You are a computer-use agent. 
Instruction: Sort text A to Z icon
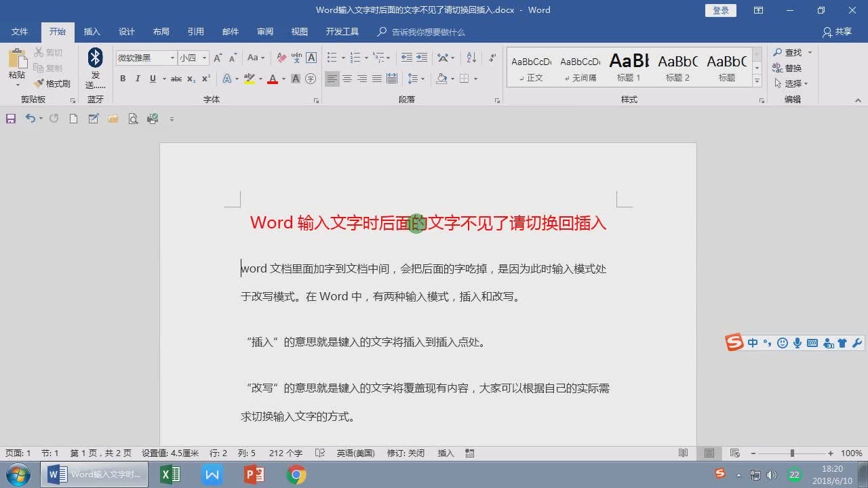coord(472,58)
